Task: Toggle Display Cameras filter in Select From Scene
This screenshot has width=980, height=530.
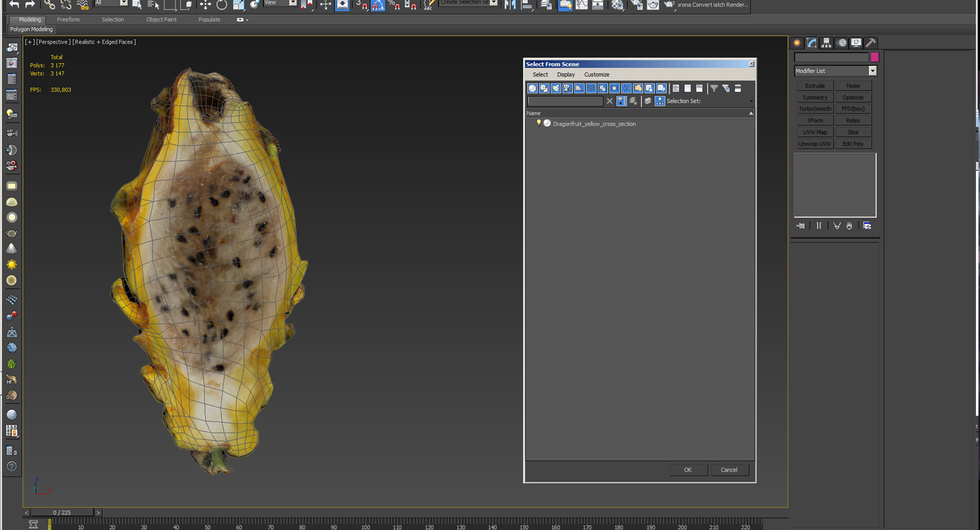Action: pyautogui.click(x=567, y=88)
